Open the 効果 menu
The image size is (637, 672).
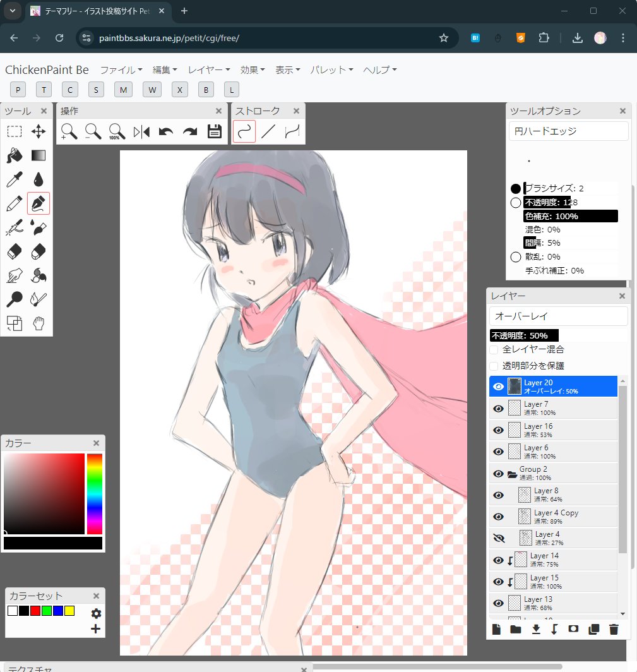click(253, 69)
